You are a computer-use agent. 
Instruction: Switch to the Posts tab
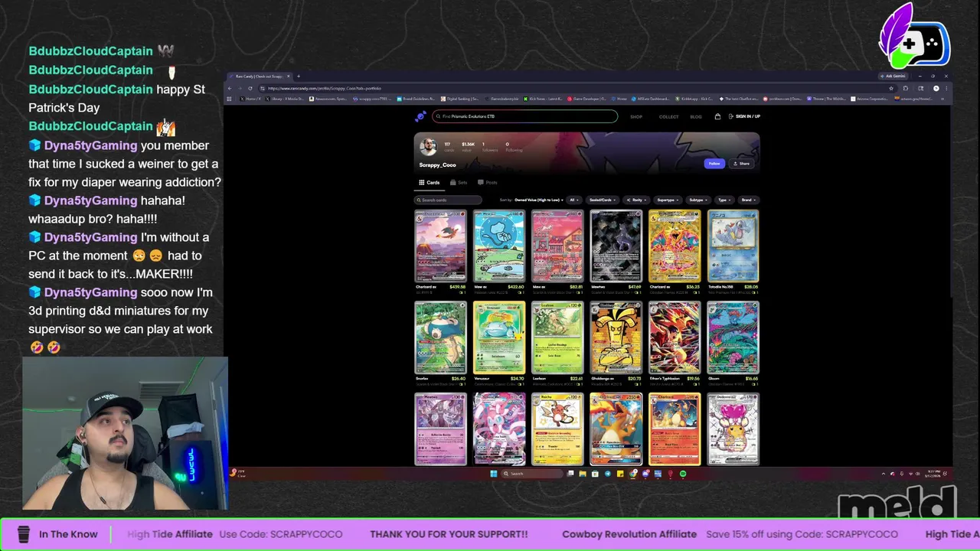tap(487, 182)
